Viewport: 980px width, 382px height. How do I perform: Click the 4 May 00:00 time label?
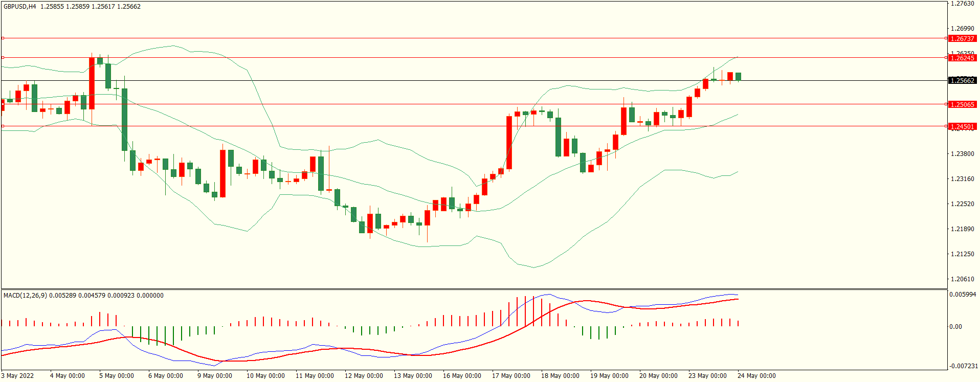point(68,376)
